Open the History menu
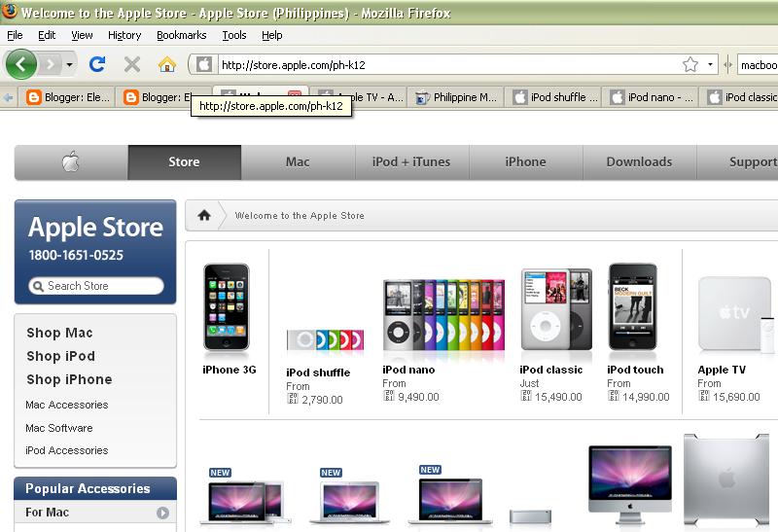 [124, 35]
